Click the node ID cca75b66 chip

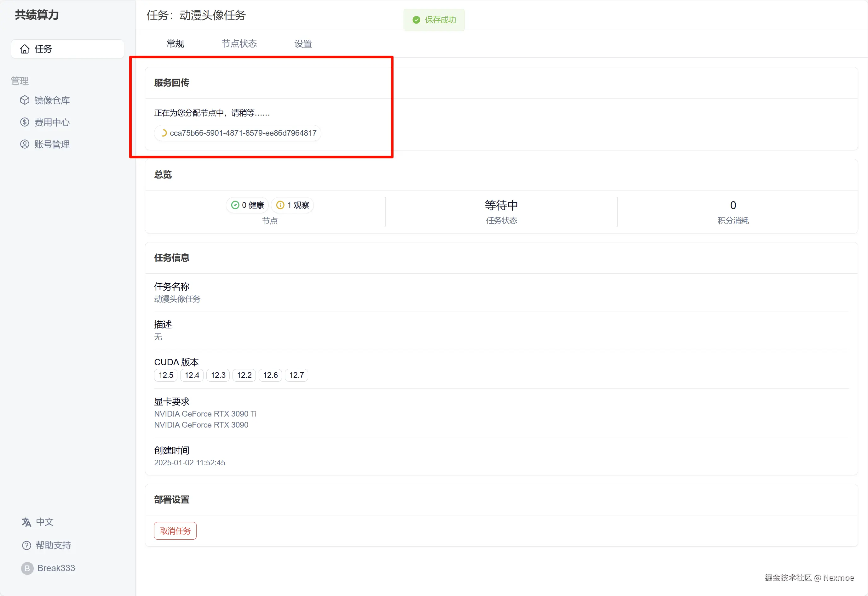coord(243,133)
